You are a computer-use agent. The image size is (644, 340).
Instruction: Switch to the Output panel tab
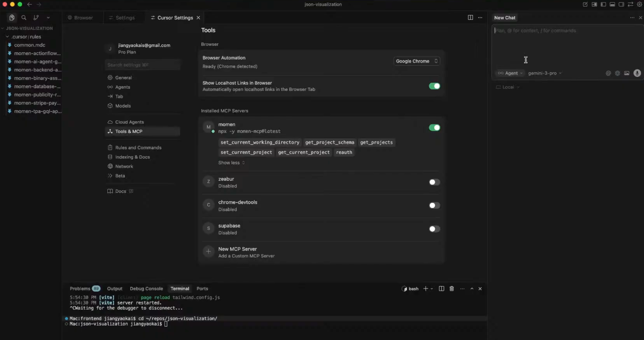coord(114,288)
